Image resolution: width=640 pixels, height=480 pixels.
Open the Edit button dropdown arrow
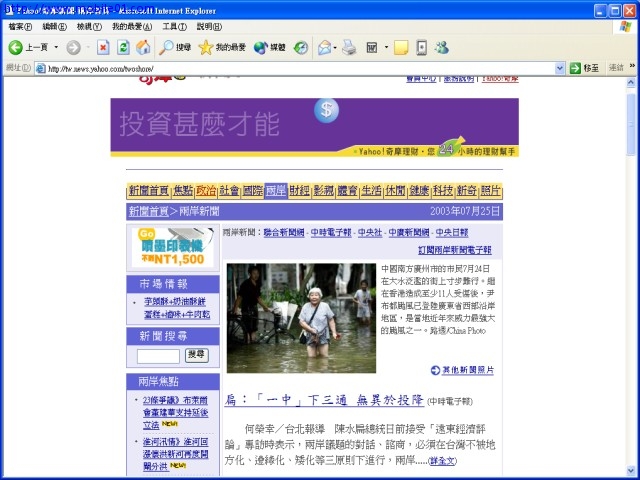pyautogui.click(x=386, y=47)
